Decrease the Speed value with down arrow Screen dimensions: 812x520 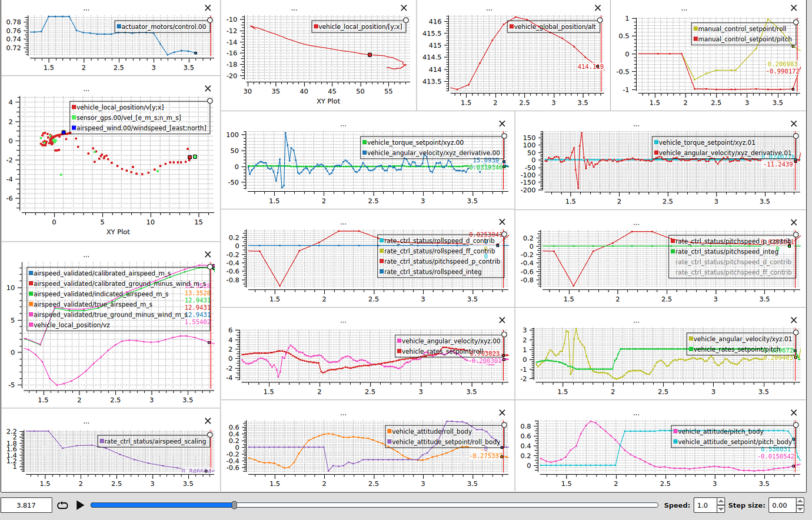(721, 508)
